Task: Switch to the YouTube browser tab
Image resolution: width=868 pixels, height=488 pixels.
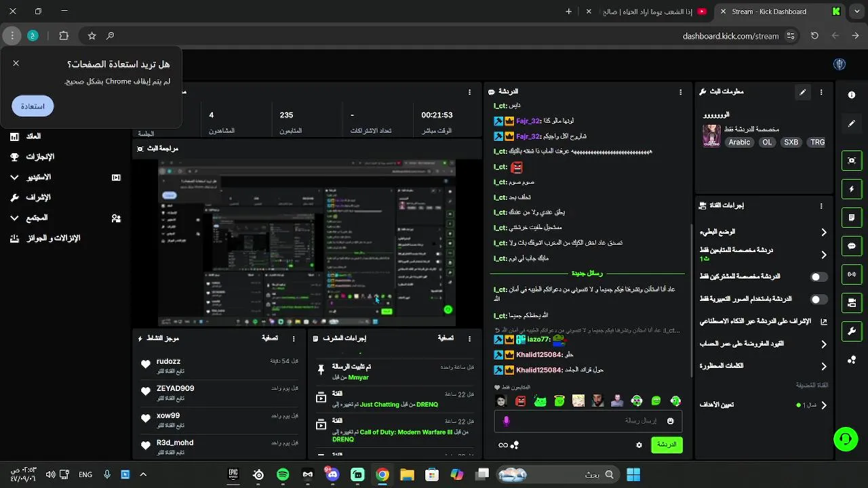Action: click(x=648, y=12)
